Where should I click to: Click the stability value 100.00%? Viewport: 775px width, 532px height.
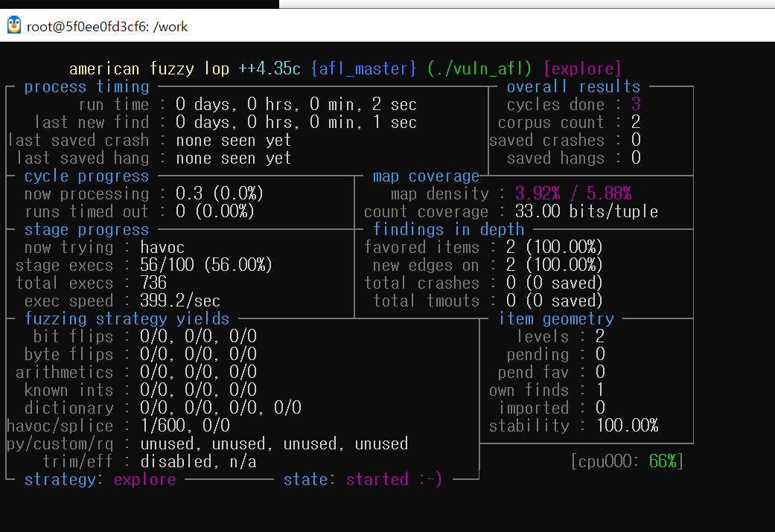[627, 426]
